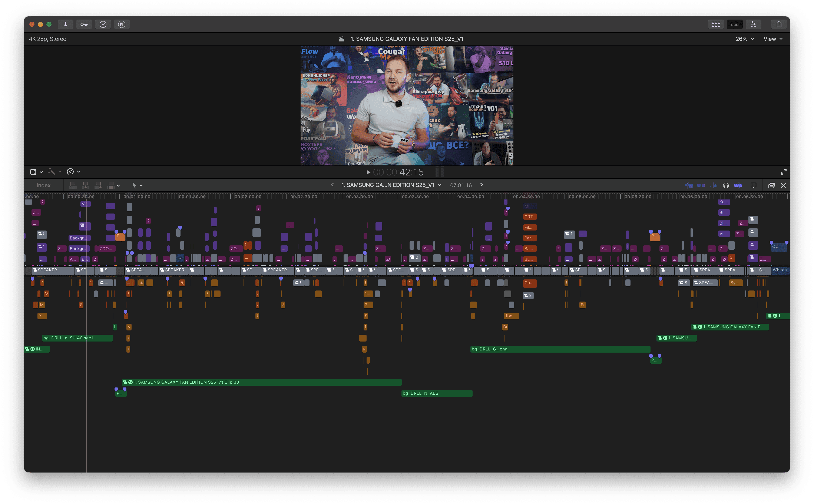Click the import media arrow icon
814x504 pixels.
[x=66, y=24]
